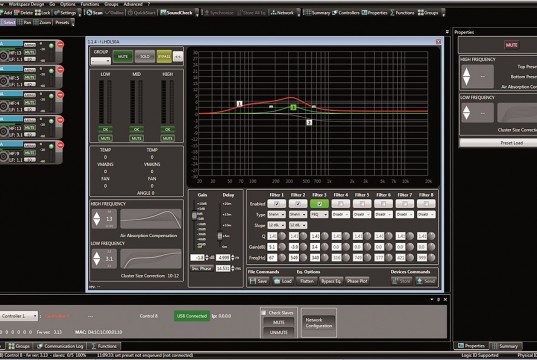Open Filter 1 Slope dropdown

pos(277,225)
